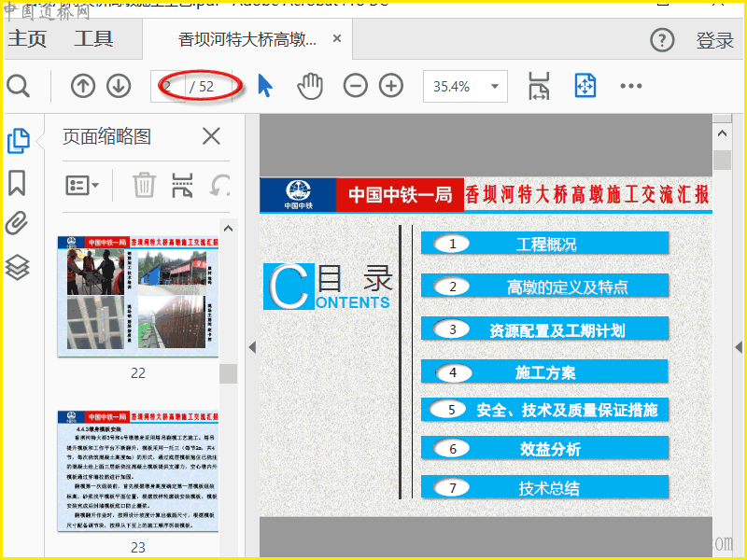
Task: Click document view scroll up arrow
Action: click(x=722, y=133)
